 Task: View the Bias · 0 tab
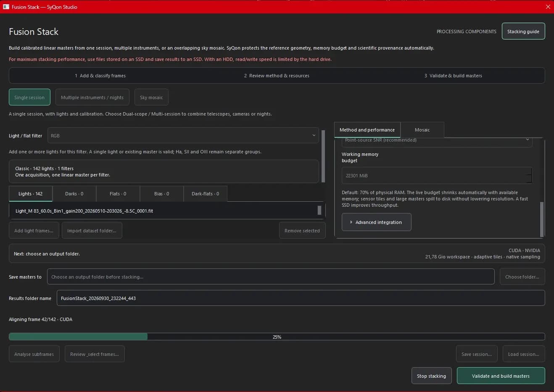click(162, 194)
